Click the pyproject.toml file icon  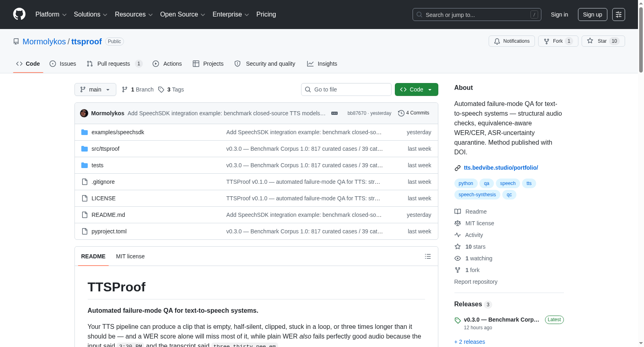(85, 231)
